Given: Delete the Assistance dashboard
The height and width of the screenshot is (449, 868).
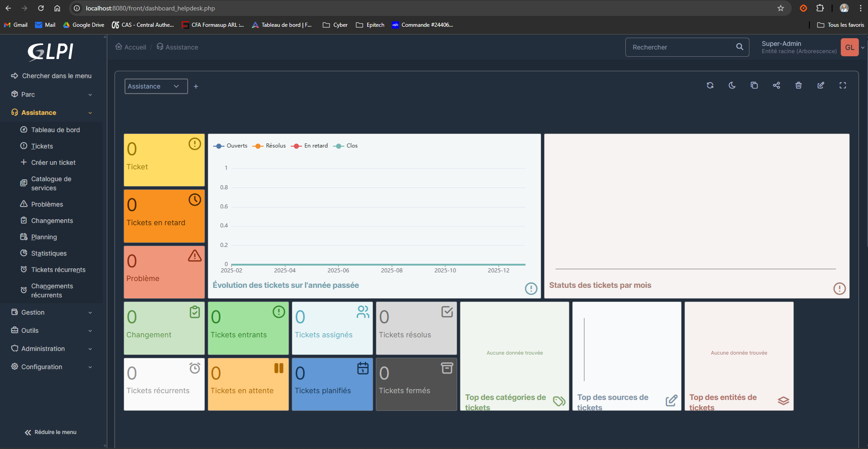Looking at the screenshot, I should tap(798, 85).
